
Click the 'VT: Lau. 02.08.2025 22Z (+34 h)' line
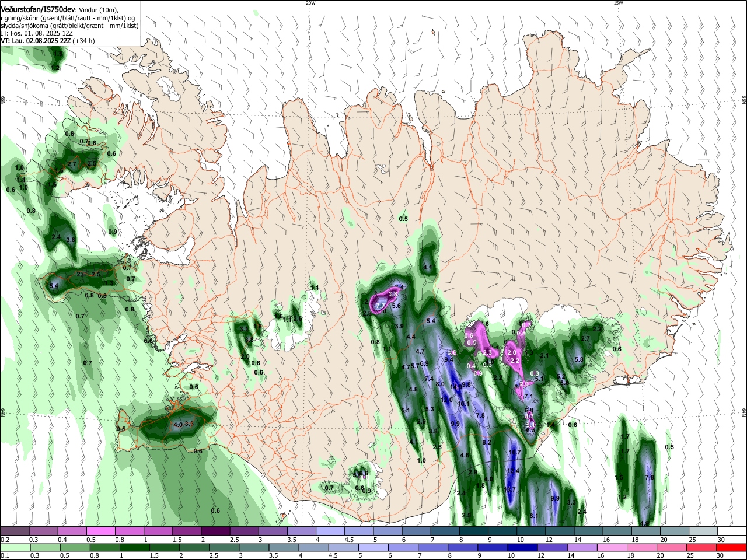coord(48,41)
